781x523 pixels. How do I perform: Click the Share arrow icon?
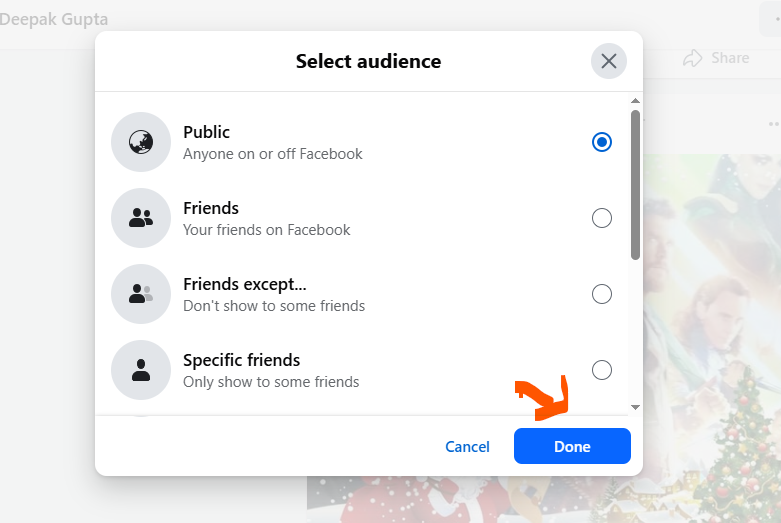click(x=692, y=58)
